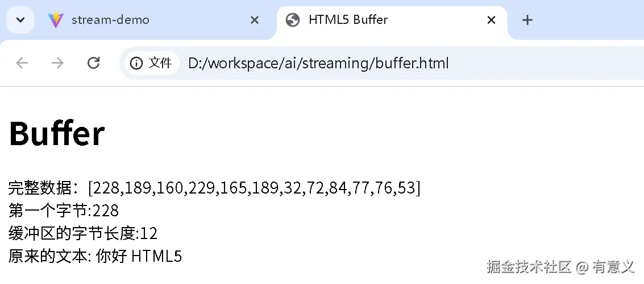Click the 文件 label in address bar
Image resolution: width=644 pixels, height=284 pixels.
(x=160, y=63)
